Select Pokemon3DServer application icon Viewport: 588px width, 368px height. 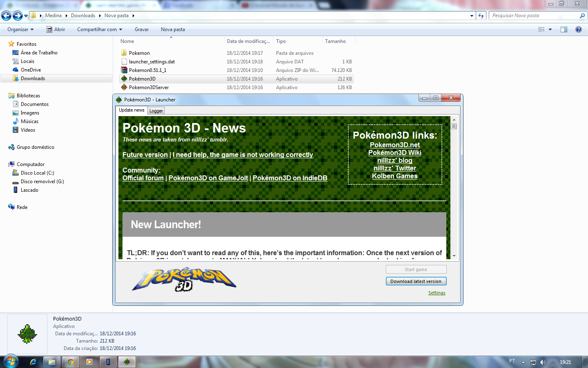pos(124,88)
